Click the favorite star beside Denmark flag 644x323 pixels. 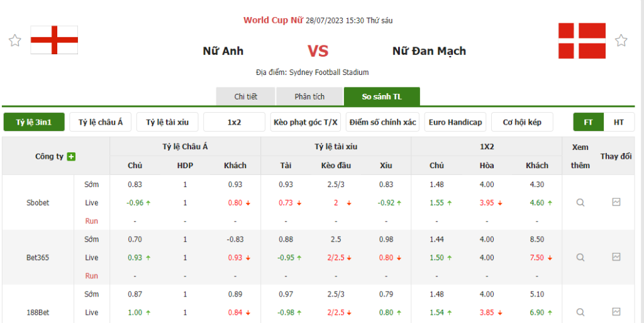coord(621,41)
